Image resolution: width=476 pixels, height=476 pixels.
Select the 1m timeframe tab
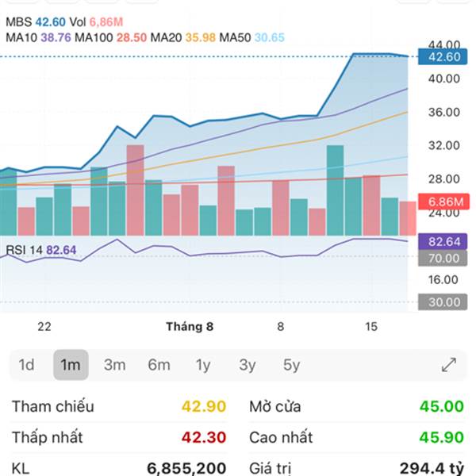click(x=71, y=365)
